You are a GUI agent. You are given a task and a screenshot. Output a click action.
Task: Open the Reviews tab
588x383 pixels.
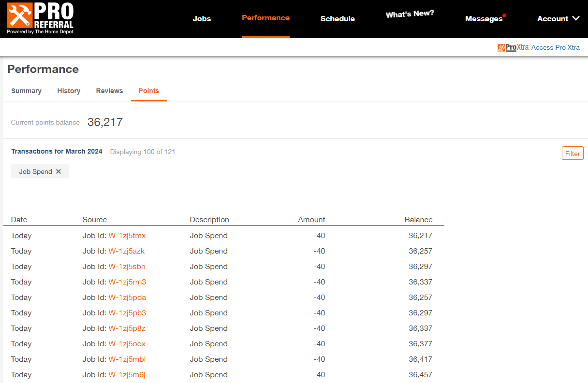109,91
